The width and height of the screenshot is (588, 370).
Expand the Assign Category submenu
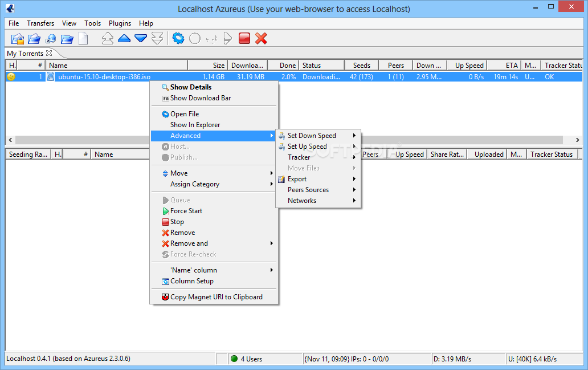[214, 184]
